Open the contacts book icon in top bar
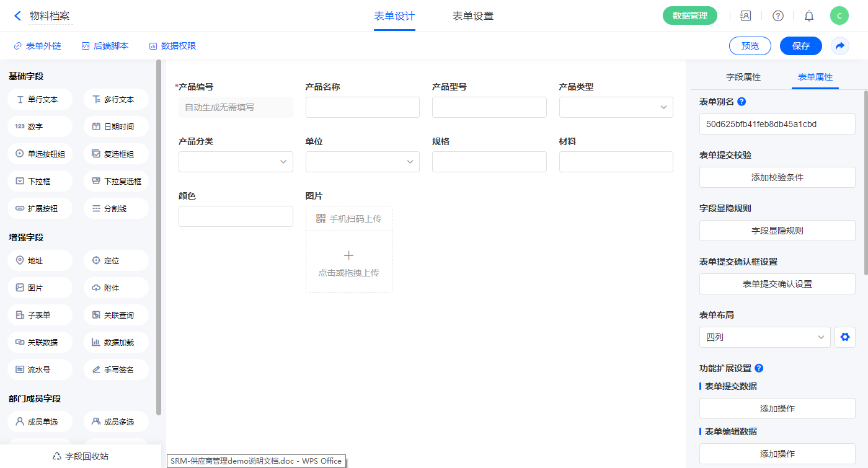 tap(746, 16)
